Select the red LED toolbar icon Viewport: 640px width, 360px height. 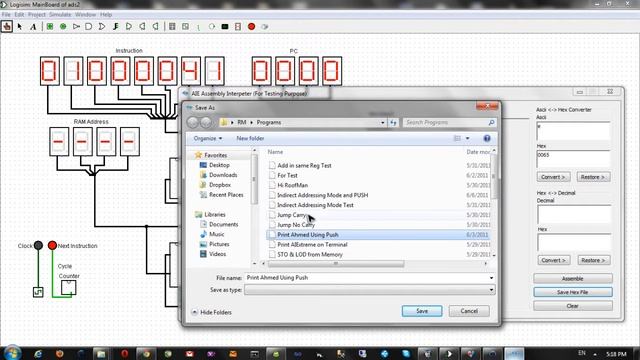coord(251,27)
